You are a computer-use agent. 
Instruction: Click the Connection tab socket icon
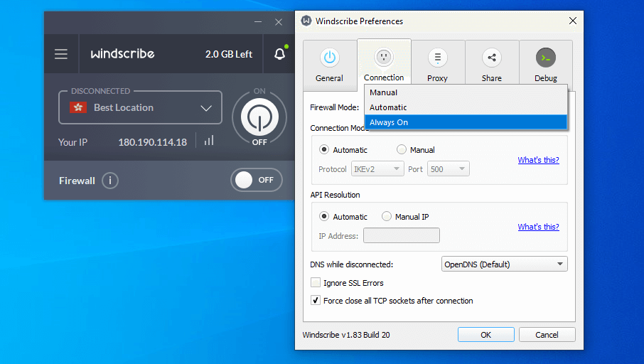pyautogui.click(x=384, y=57)
